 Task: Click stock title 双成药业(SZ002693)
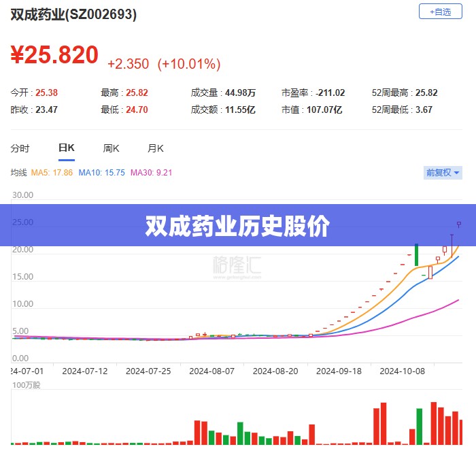73,14
